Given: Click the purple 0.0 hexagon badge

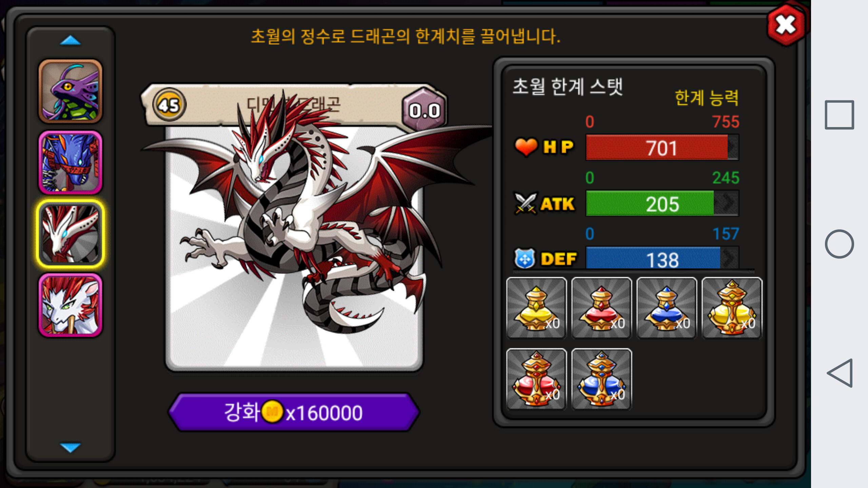Looking at the screenshot, I should (x=424, y=110).
